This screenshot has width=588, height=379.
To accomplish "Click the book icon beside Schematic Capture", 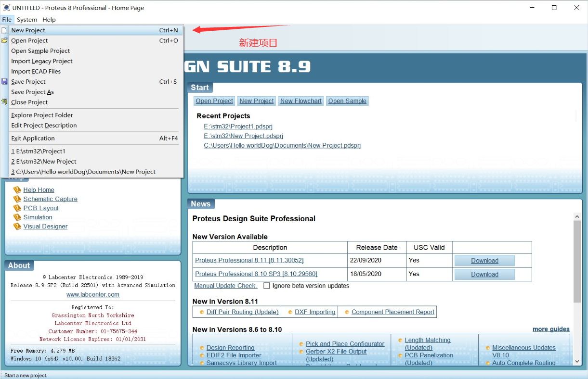I will (17, 199).
